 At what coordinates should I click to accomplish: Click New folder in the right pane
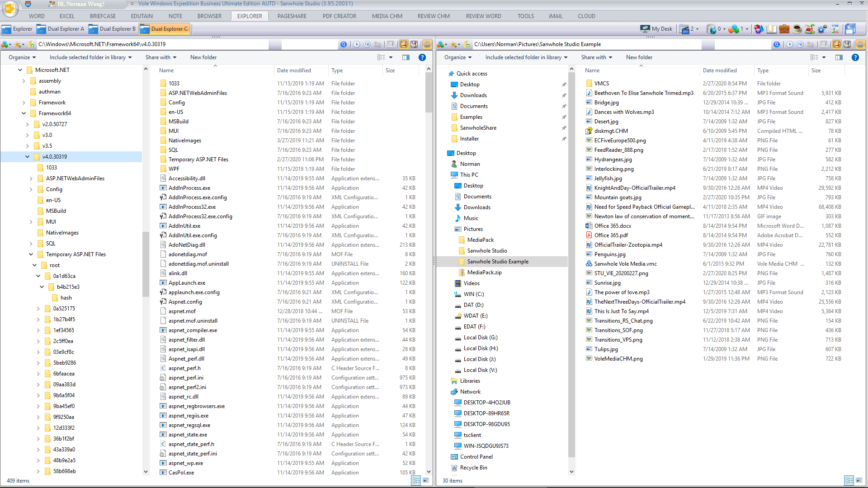pos(639,57)
